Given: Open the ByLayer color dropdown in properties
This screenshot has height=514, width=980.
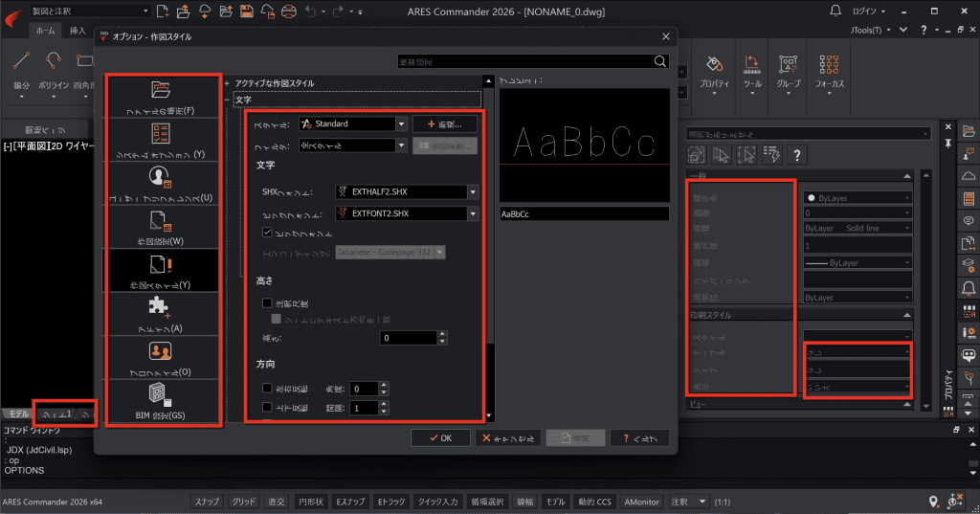Looking at the screenshot, I should pos(857,198).
